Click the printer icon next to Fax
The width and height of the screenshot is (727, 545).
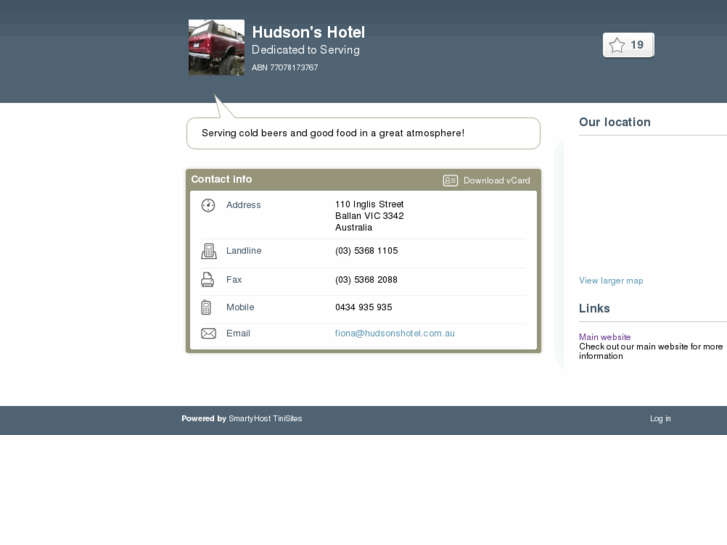(x=207, y=280)
